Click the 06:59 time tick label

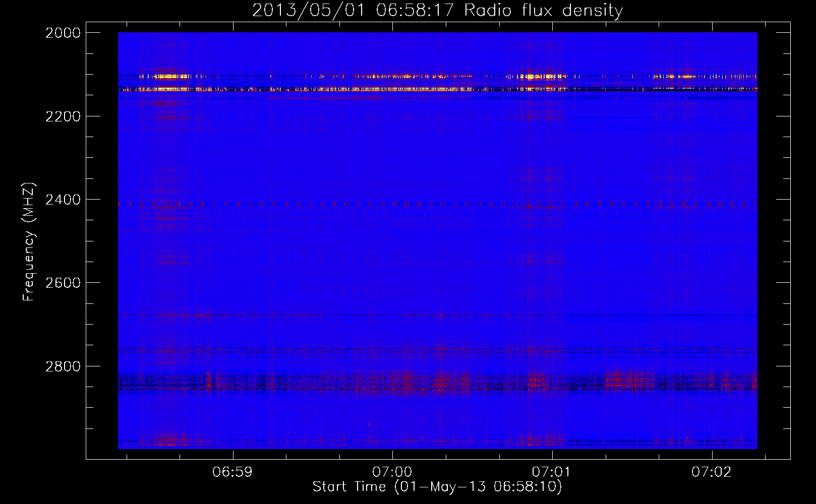[x=232, y=472]
